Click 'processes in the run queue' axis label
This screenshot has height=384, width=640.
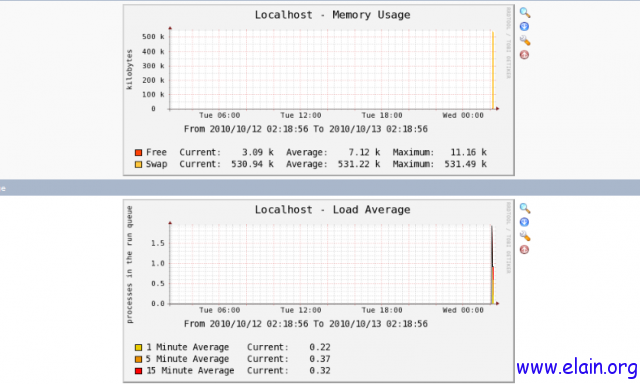click(x=129, y=264)
